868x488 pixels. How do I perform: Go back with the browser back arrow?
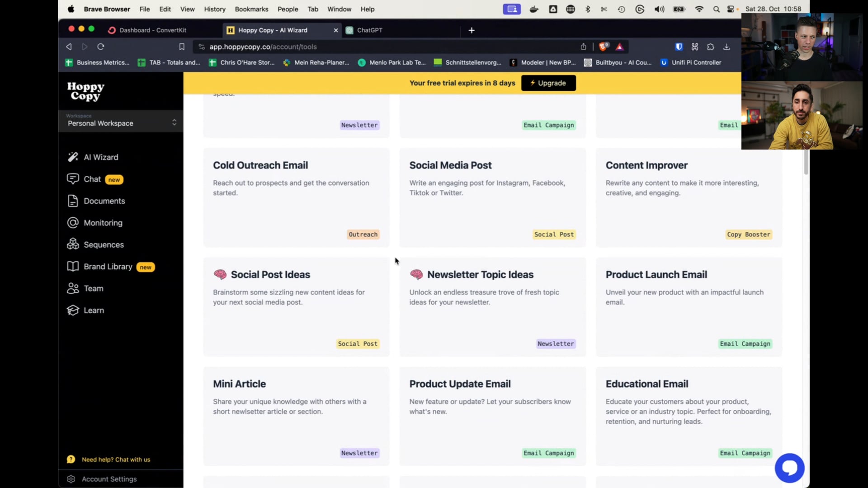click(x=69, y=47)
